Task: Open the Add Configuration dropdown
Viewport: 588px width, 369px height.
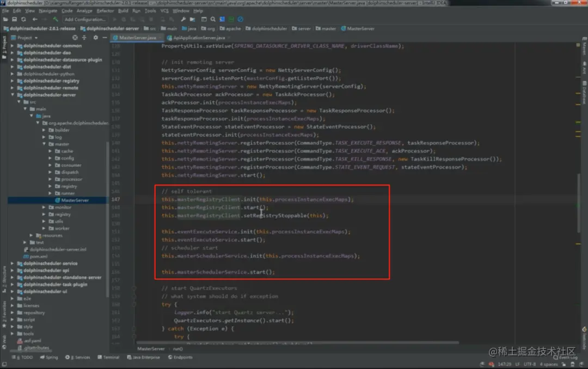Action: 85,19
